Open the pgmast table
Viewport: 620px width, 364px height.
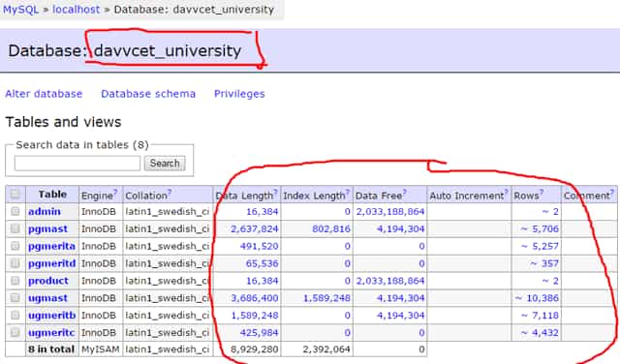(x=47, y=229)
